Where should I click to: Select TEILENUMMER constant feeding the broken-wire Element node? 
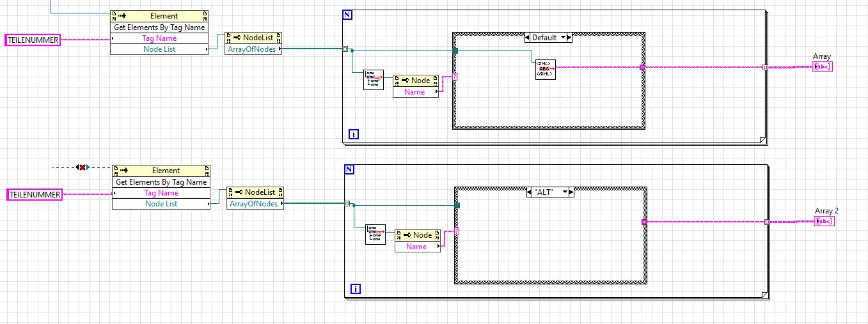pyautogui.click(x=35, y=194)
